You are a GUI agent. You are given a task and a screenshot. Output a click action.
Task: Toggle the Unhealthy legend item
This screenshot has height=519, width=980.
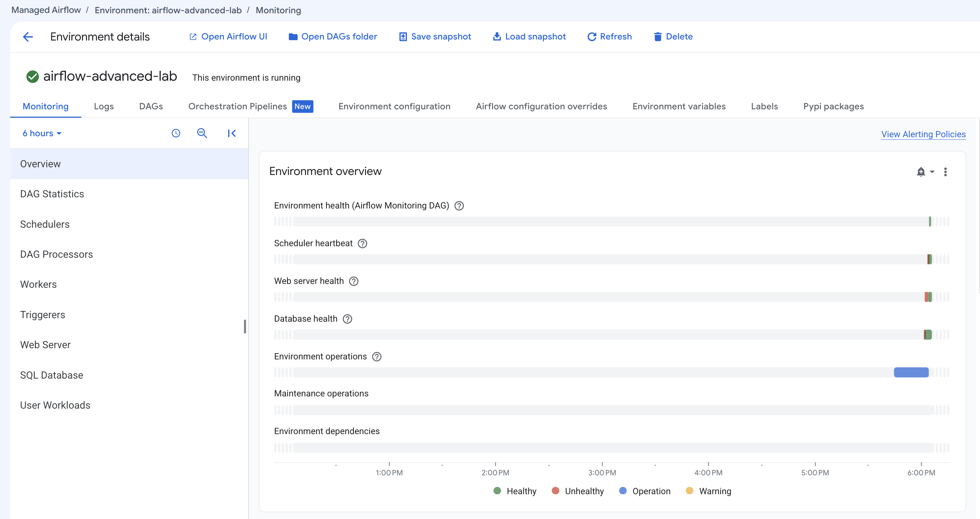point(578,491)
